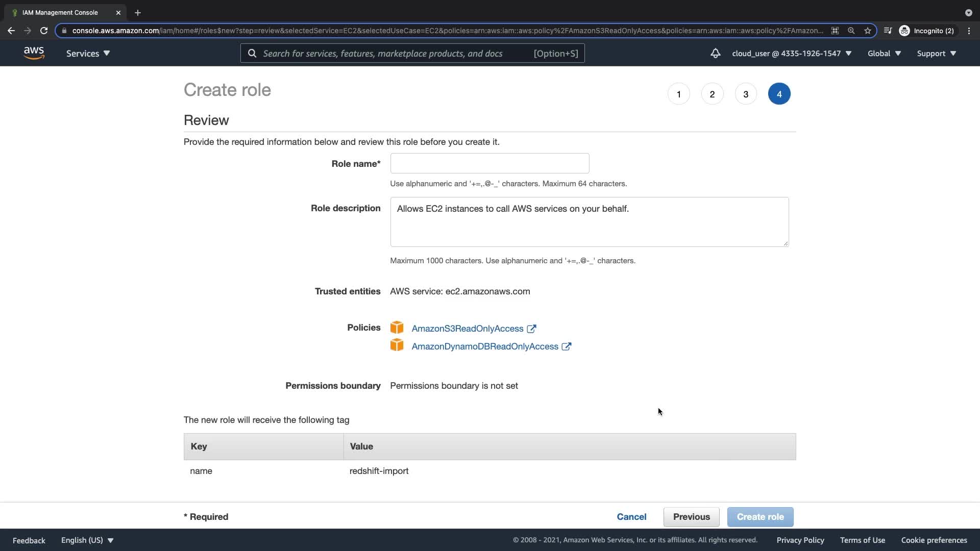Screen dimensions: 980x551
Task: Open AmazonDynamoDBReadOnlyAccess external link icon
Action: click(x=566, y=346)
